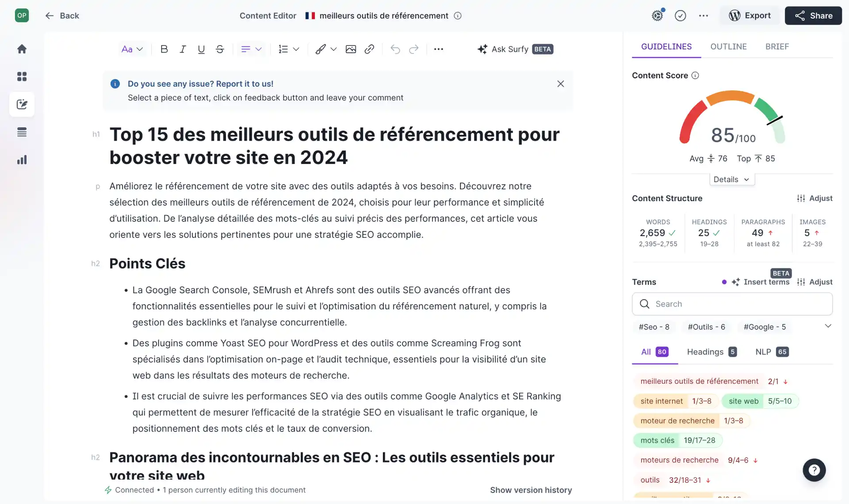Redo the last edit
849x504 pixels.
414,49
